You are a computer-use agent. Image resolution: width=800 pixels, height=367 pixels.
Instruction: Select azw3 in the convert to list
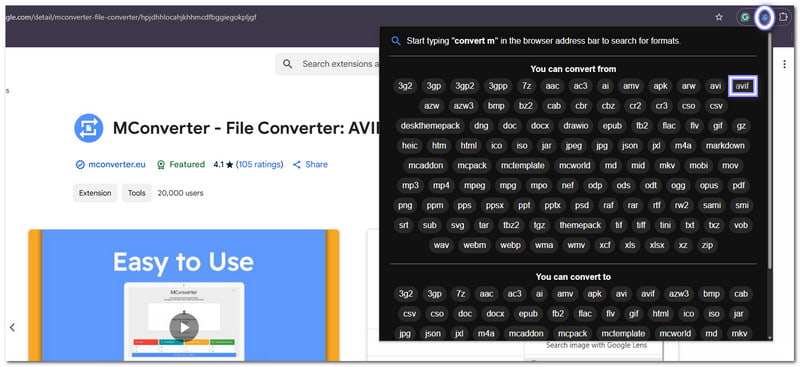(x=679, y=294)
